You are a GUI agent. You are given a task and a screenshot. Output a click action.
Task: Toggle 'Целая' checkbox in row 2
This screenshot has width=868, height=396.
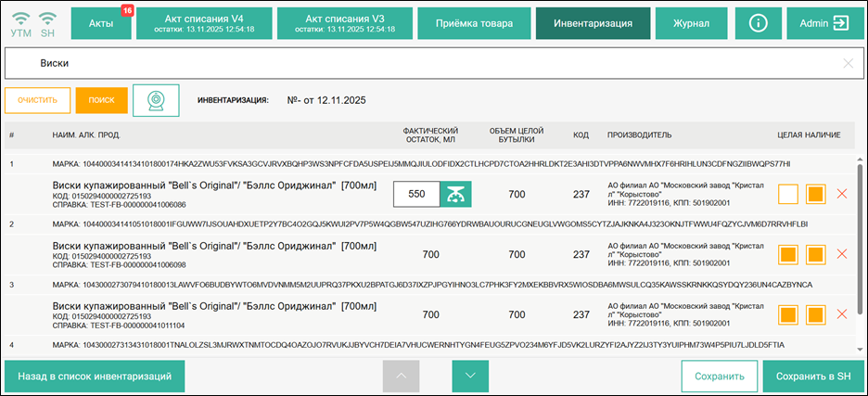(788, 254)
